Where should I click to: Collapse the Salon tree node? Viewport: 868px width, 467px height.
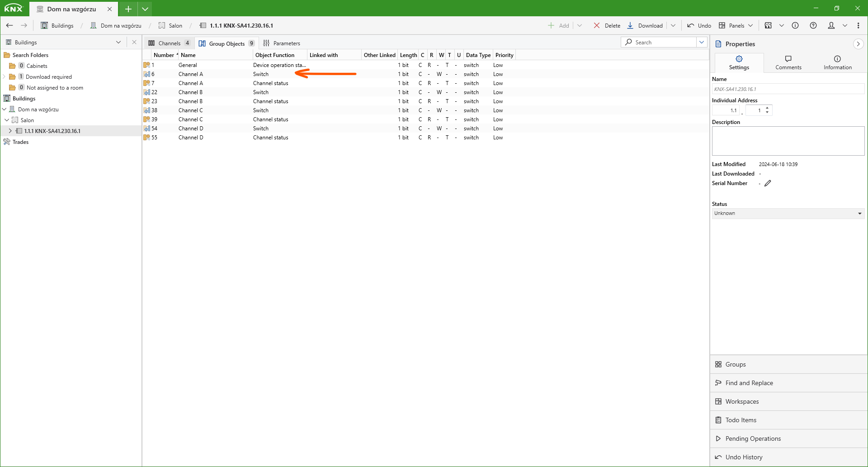[7, 120]
